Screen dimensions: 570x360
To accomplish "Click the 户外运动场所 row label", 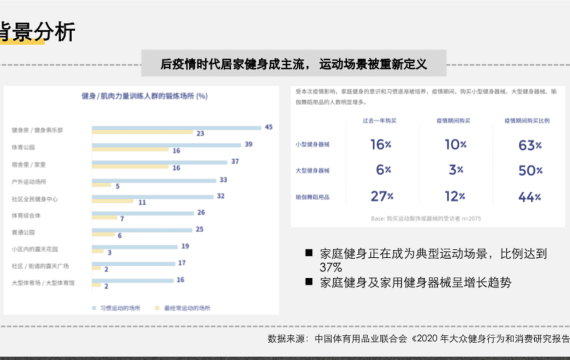I will [29, 182].
